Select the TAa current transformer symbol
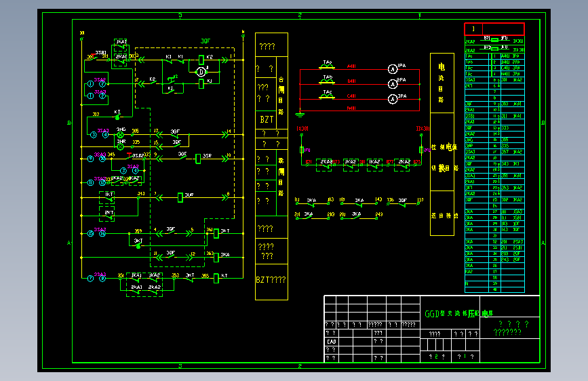This screenshot has width=588, height=381. coord(327,66)
